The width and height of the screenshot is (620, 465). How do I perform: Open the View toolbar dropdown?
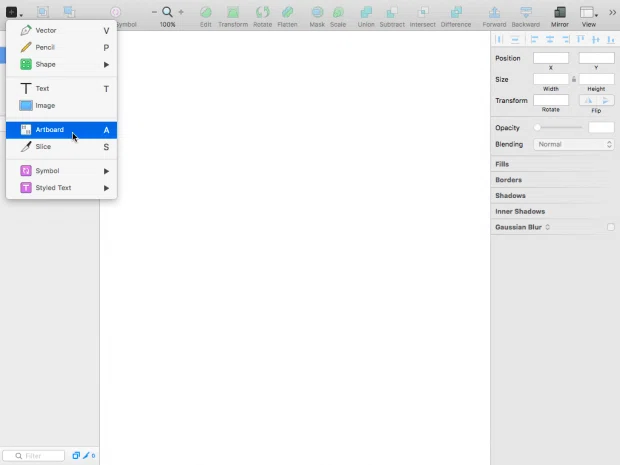[x=588, y=13]
